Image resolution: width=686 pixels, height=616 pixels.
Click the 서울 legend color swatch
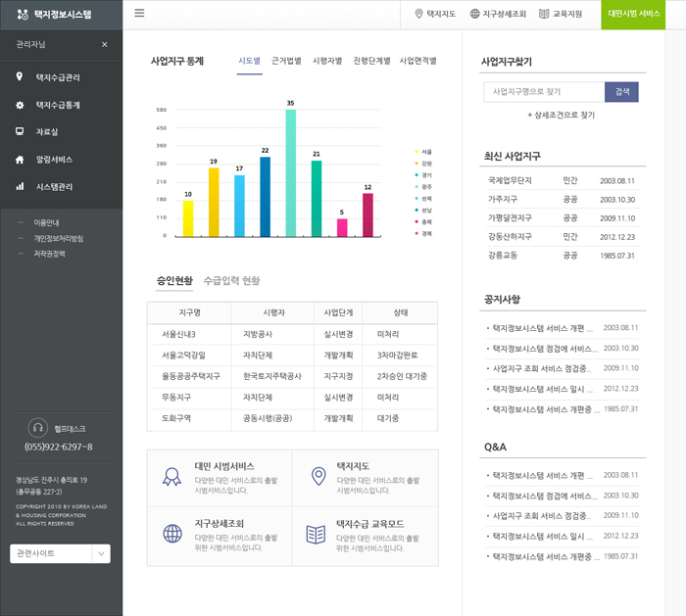pos(416,152)
